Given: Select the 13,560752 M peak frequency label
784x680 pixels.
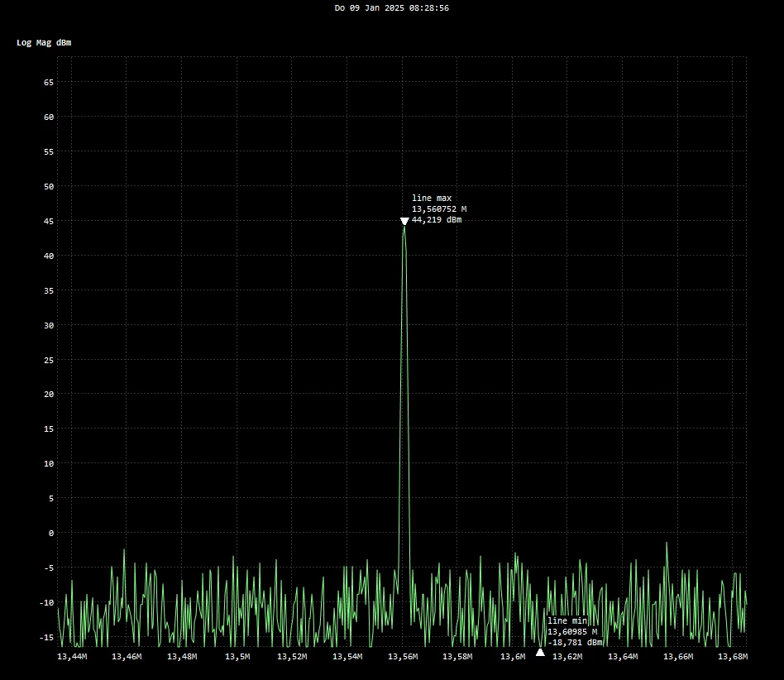Looking at the screenshot, I should tap(439, 209).
